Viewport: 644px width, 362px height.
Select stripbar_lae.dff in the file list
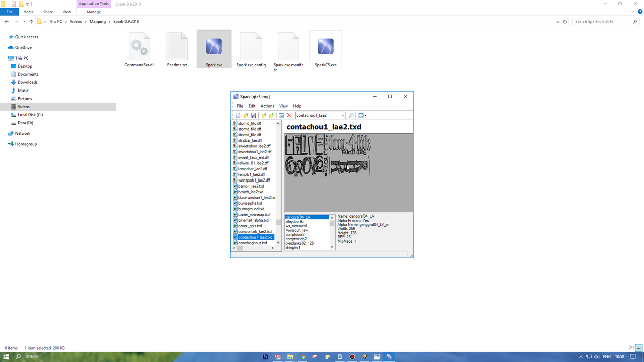tap(250, 140)
